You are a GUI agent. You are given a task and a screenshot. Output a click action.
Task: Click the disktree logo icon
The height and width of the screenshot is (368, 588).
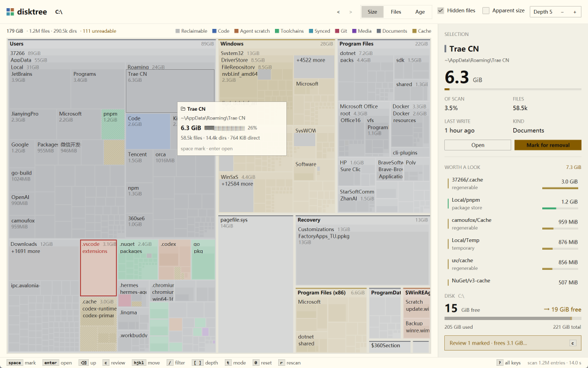(x=10, y=11)
